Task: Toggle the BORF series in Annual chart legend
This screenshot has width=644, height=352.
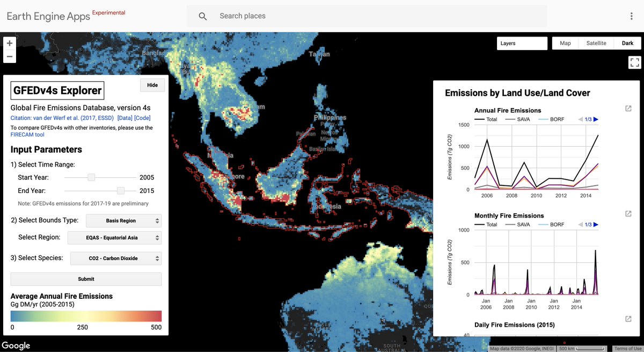Action: [x=551, y=119]
